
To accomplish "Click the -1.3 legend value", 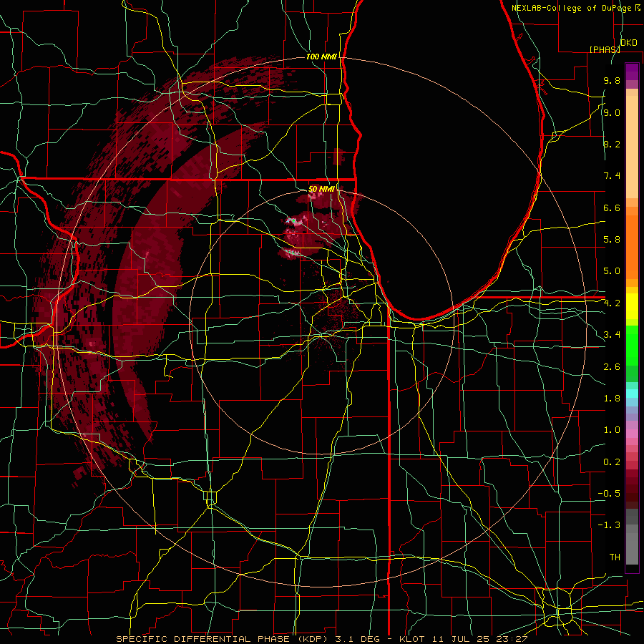I will tap(609, 525).
